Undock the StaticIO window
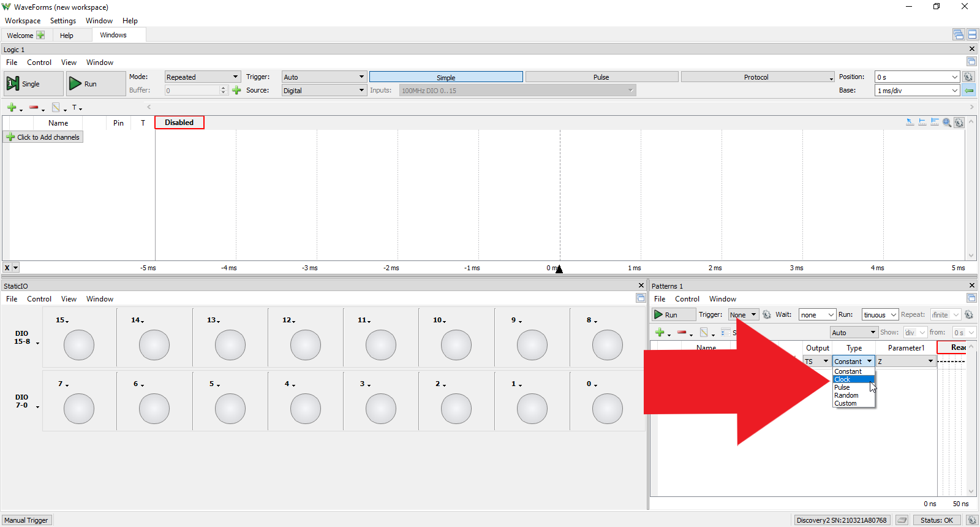Screen dimensions: 980x527 tap(641, 298)
